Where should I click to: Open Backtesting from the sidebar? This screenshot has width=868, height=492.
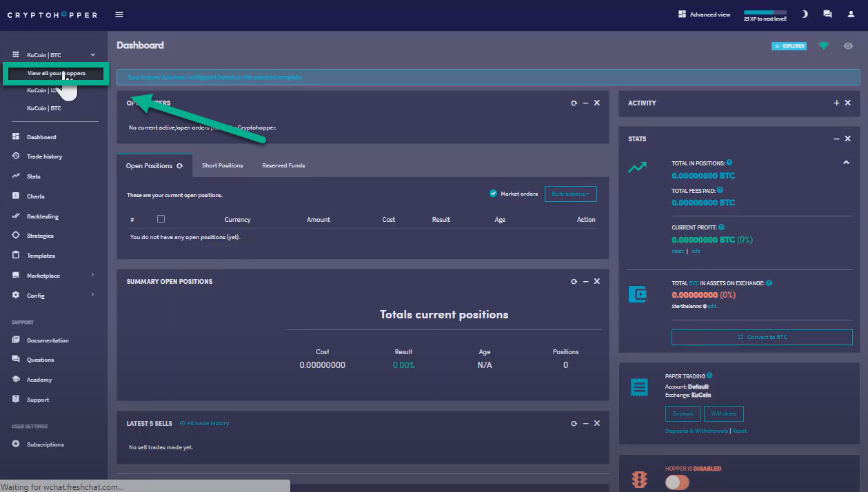[43, 216]
